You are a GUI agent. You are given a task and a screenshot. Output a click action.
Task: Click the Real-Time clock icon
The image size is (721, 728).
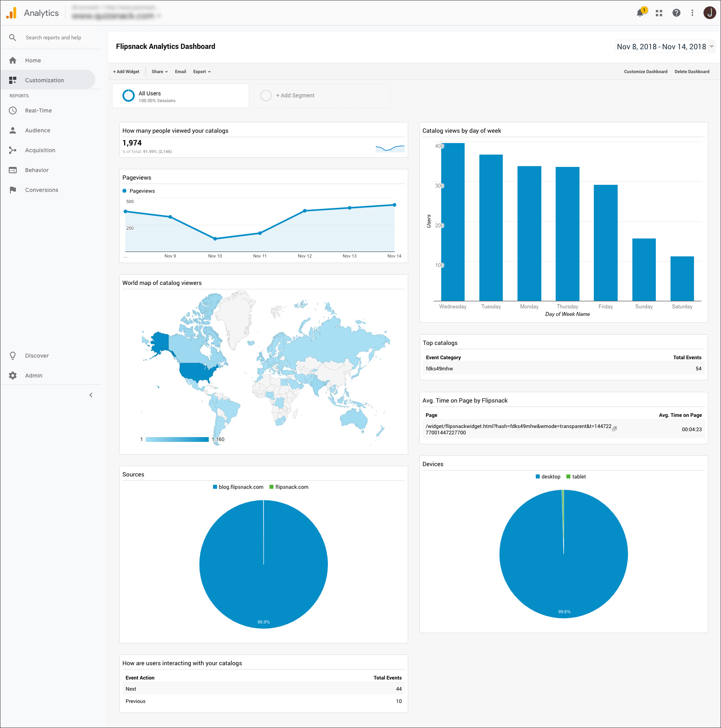(13, 110)
